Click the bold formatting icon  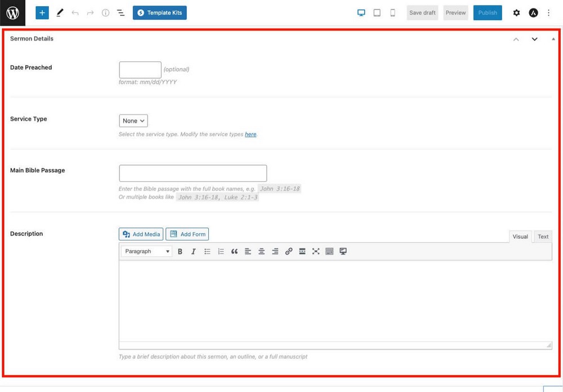coord(180,252)
